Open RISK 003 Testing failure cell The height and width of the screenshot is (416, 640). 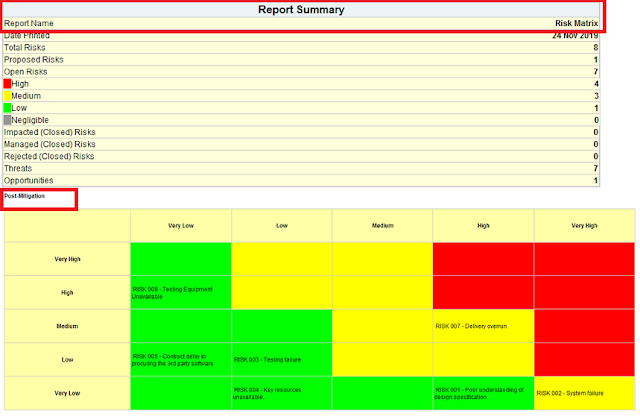pyautogui.click(x=282, y=360)
